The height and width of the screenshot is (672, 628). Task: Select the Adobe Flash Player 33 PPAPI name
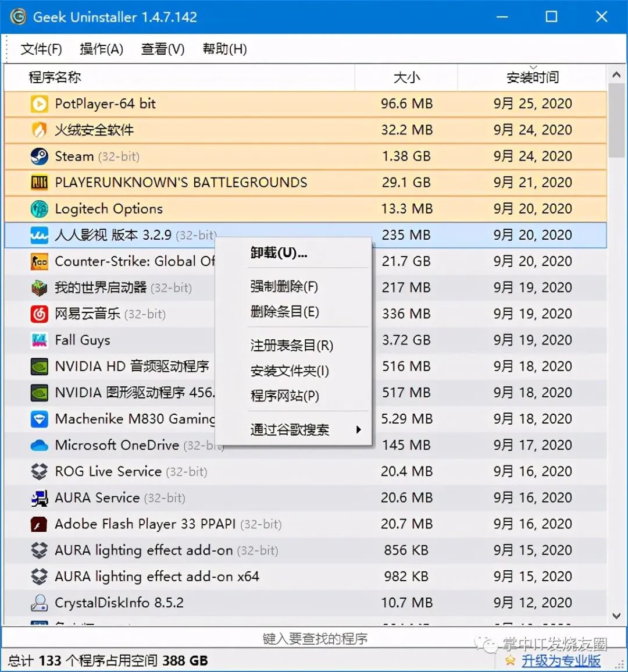pos(145,524)
